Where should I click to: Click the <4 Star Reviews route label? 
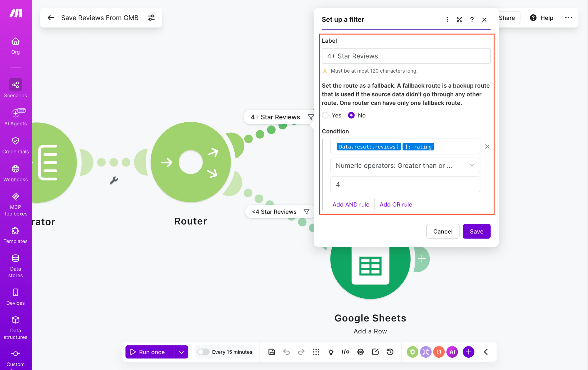click(x=274, y=212)
